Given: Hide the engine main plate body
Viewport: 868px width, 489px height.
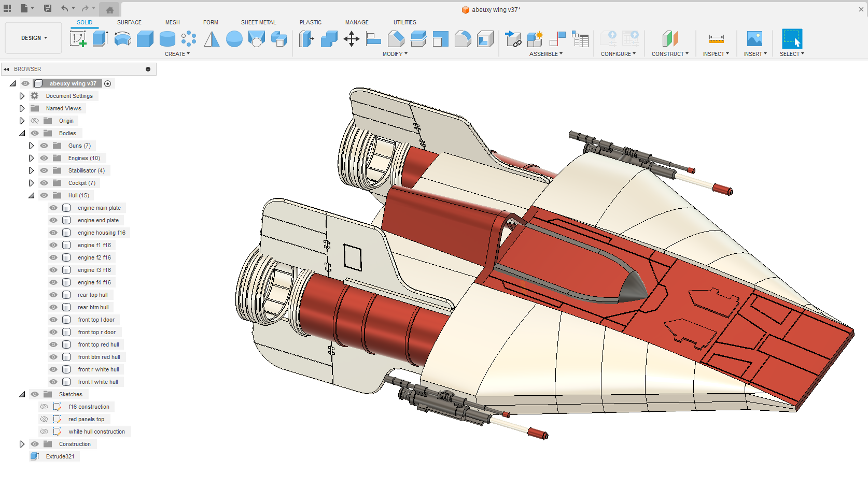Looking at the screenshot, I should [x=53, y=208].
